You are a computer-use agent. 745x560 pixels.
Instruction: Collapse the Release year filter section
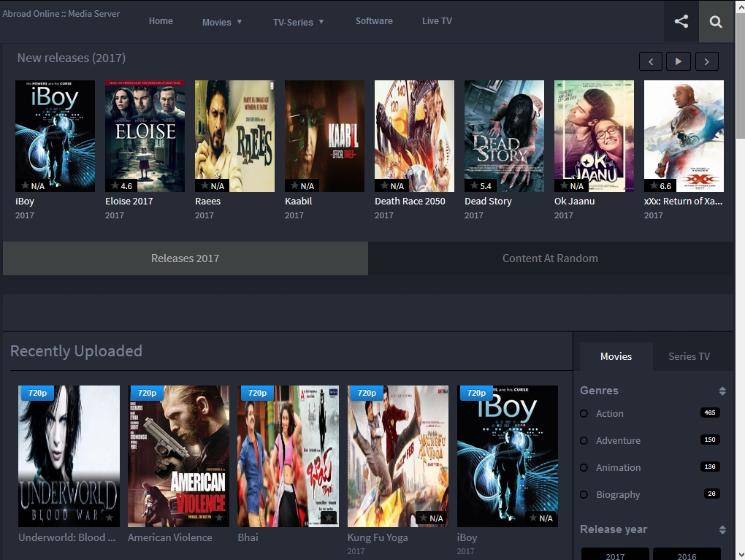[x=722, y=529]
